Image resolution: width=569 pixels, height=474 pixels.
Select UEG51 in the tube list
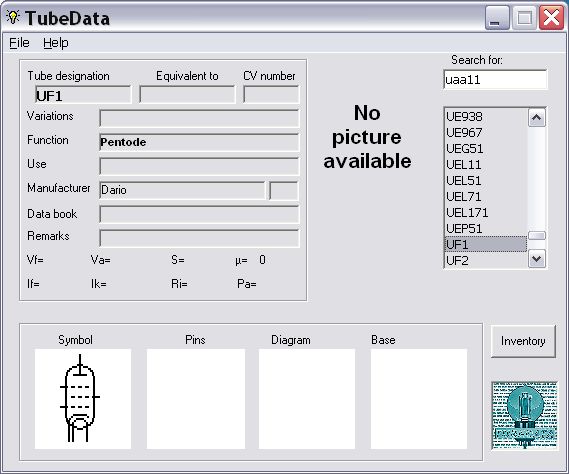coord(486,149)
